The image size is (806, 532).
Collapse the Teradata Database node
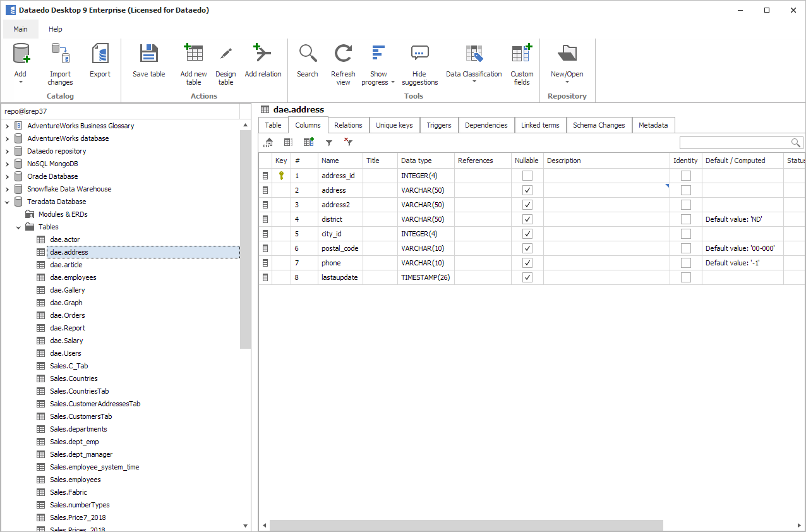point(8,202)
